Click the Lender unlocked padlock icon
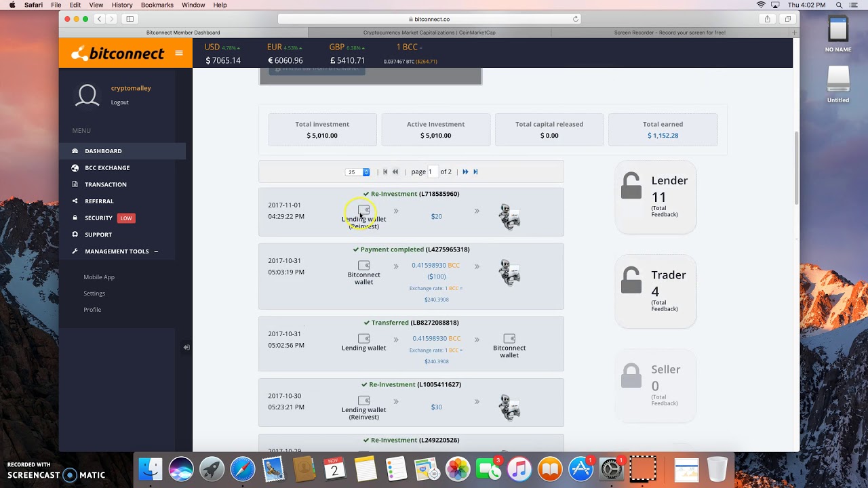 [631, 186]
